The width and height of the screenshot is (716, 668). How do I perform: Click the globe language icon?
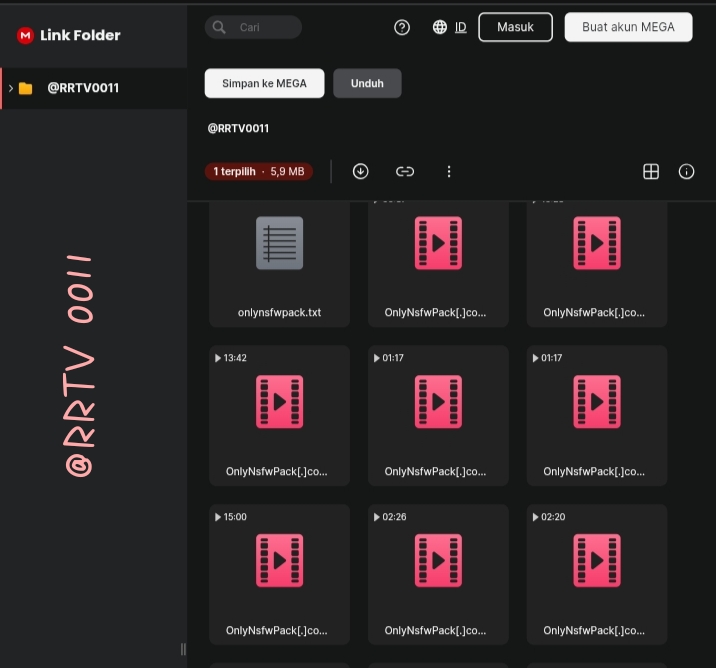pyautogui.click(x=440, y=27)
